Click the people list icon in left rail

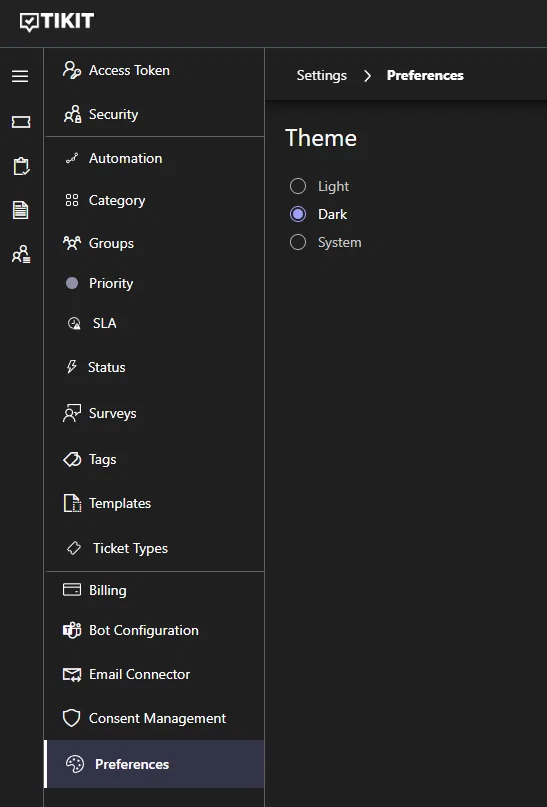coord(21,254)
